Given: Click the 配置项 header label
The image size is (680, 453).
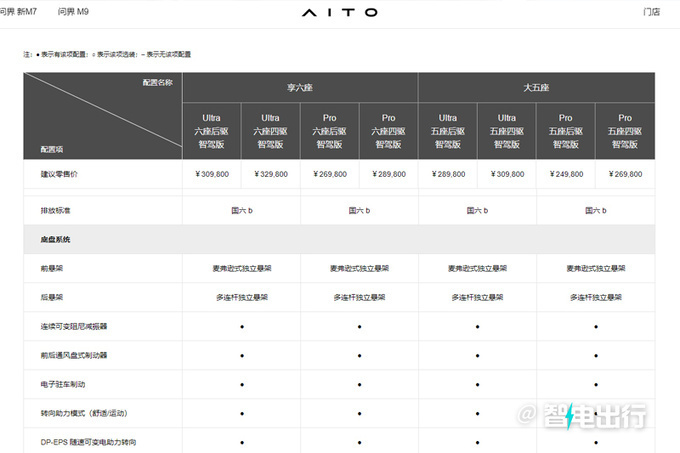Looking at the screenshot, I should point(52,150).
